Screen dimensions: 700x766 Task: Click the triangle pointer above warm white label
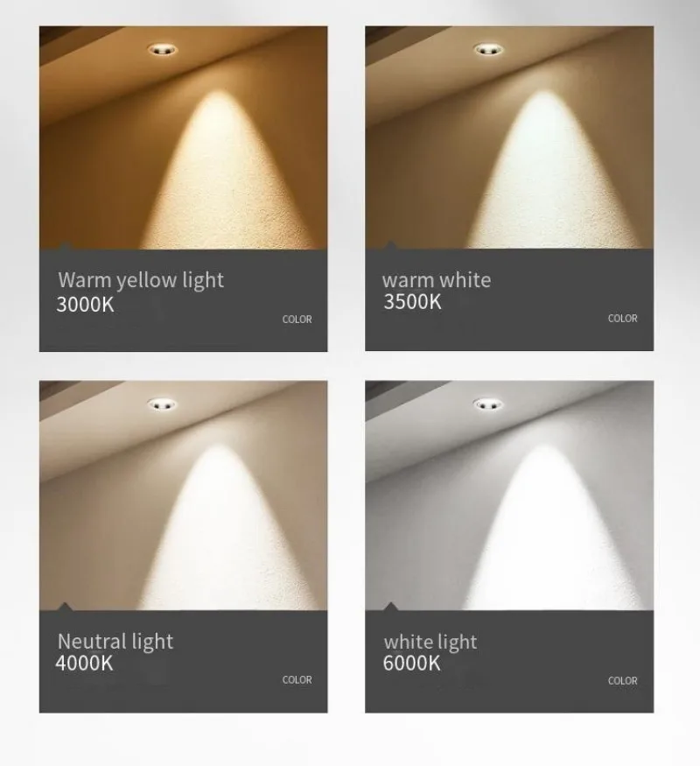[390, 245]
